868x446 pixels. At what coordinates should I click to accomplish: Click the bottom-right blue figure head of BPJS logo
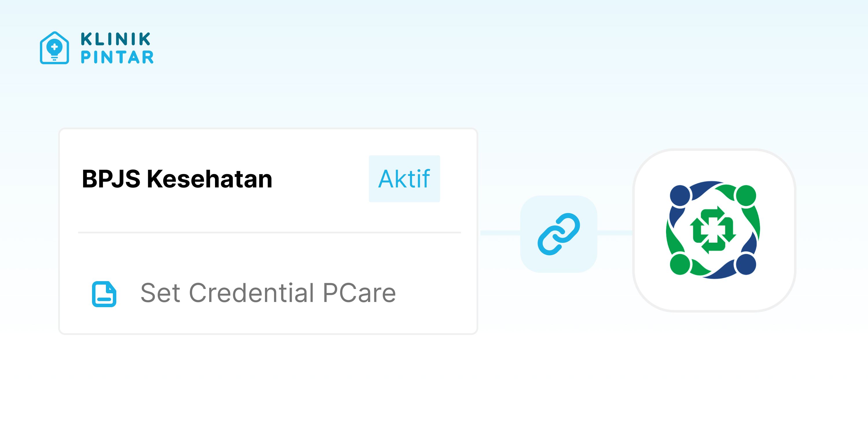pyautogui.click(x=746, y=264)
